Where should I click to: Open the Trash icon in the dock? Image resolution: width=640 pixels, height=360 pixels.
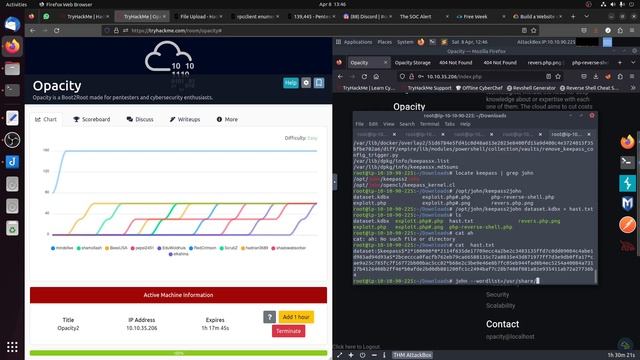pyautogui.click(x=12, y=228)
